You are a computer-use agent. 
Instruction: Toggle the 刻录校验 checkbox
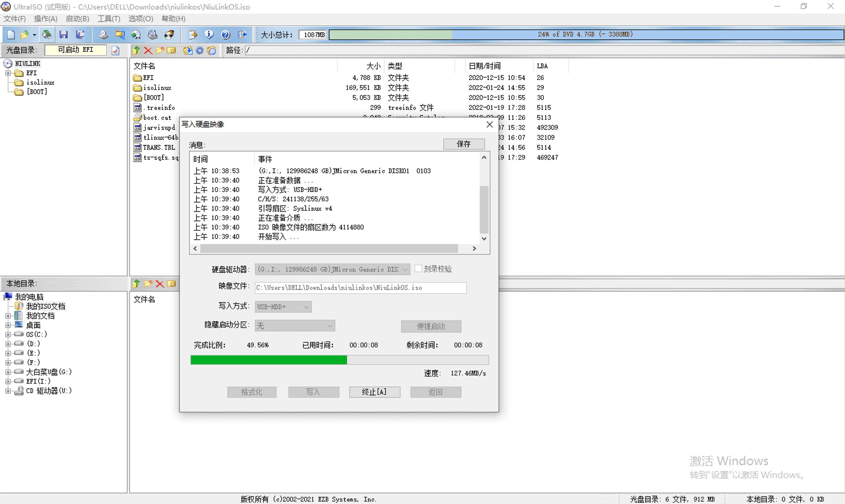(x=418, y=269)
